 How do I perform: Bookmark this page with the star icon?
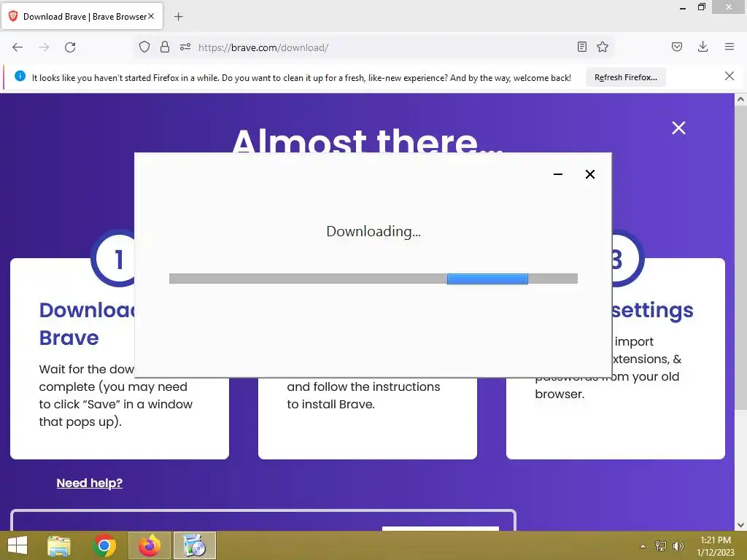(x=603, y=47)
